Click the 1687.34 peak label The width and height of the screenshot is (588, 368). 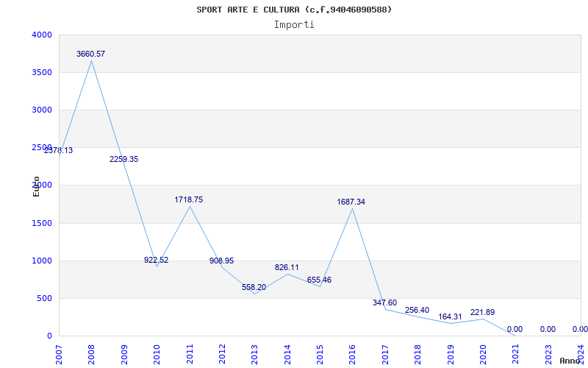(351, 202)
